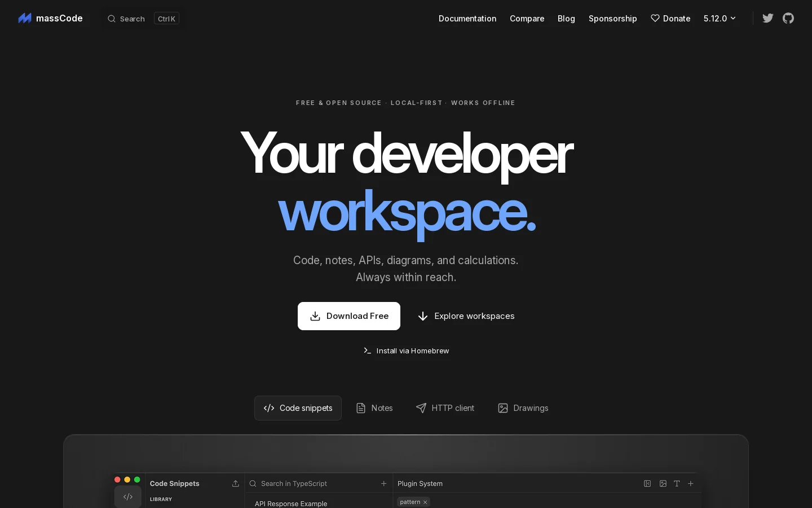Screen dimensions: 812x508
Task: Click the image icon in preview editor toolbar
Action: coord(663,484)
